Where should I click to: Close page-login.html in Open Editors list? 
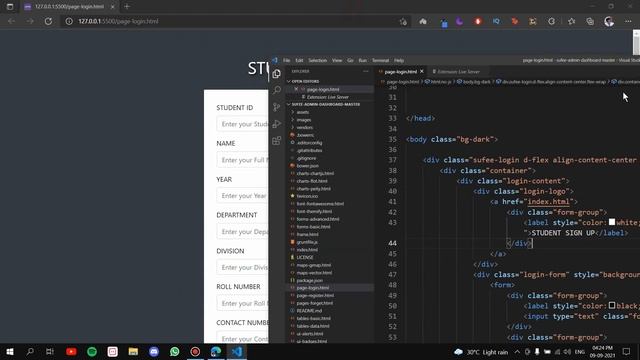(296, 89)
